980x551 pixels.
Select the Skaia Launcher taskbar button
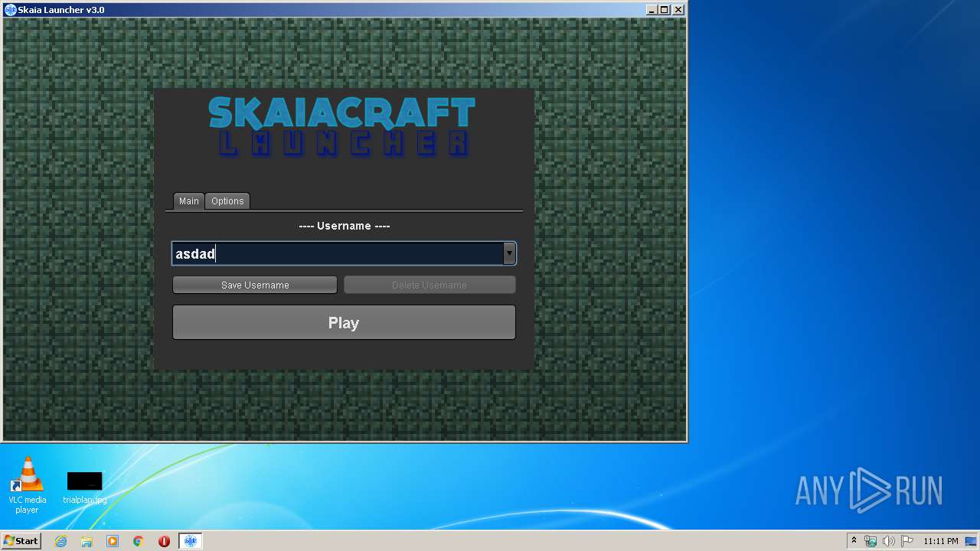(x=191, y=541)
